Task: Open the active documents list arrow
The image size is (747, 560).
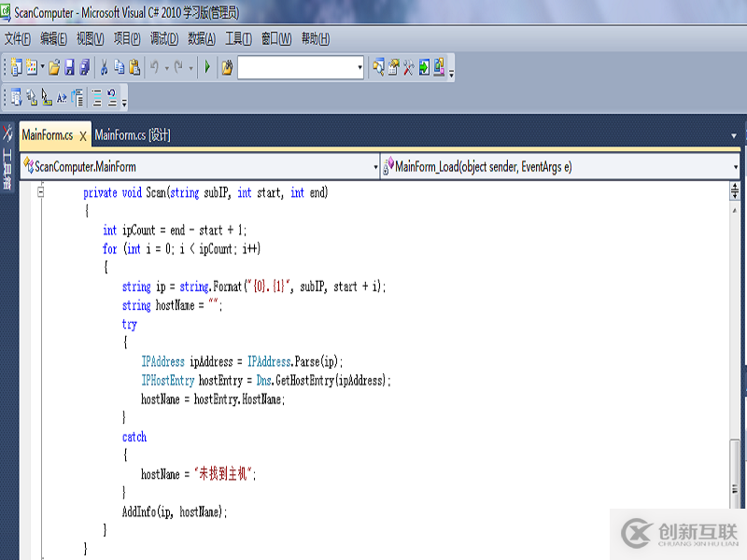Action: [734, 136]
